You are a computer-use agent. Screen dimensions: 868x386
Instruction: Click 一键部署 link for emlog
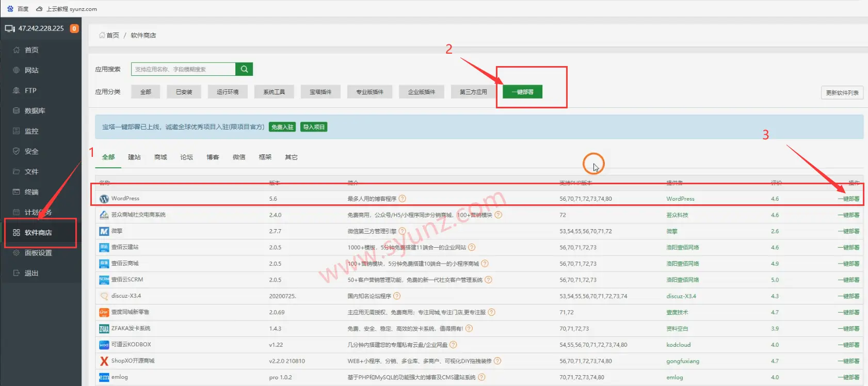coord(848,377)
